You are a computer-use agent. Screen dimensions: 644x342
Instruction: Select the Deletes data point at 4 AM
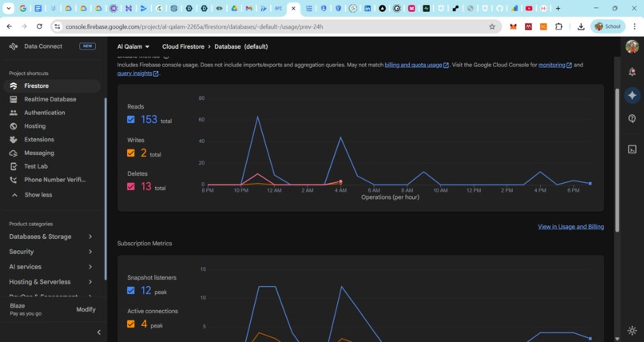pos(340,181)
